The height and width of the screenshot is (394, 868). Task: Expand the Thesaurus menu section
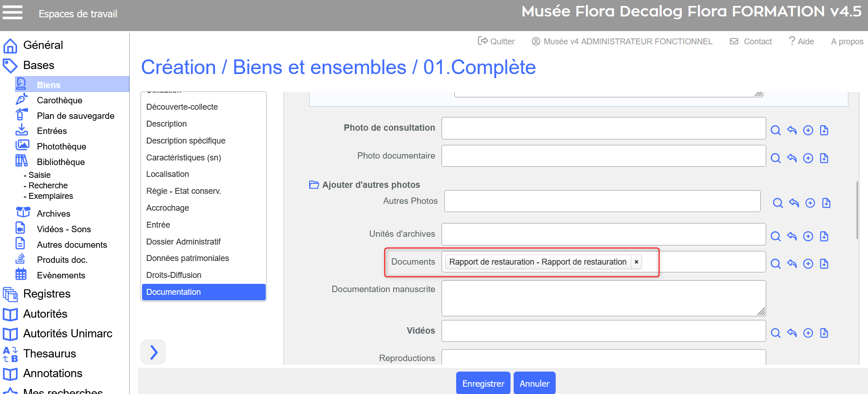49,353
